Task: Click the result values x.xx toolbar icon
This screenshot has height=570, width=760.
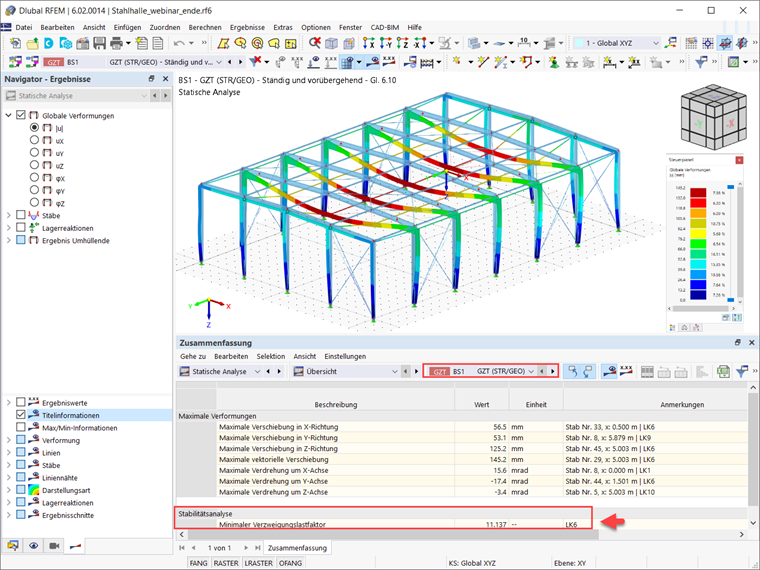Action: click(x=389, y=62)
